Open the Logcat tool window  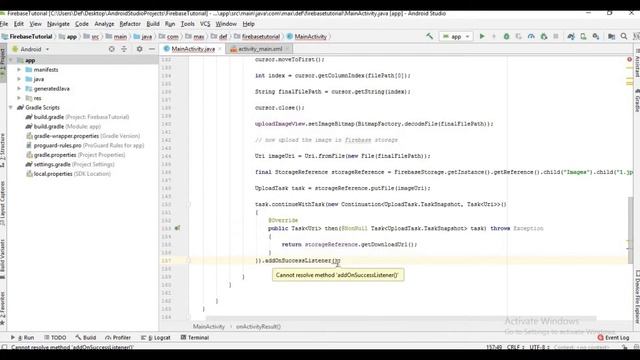[156, 338]
